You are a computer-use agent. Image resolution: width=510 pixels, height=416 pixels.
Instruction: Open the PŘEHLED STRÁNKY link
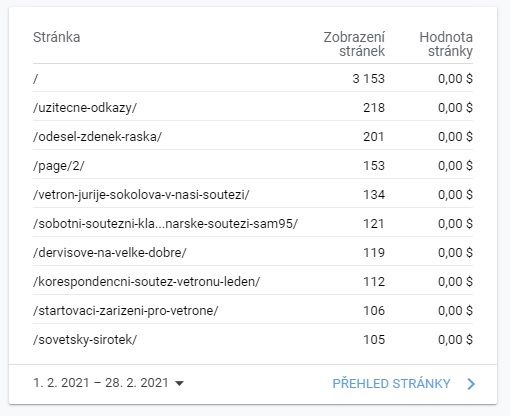pyautogui.click(x=391, y=384)
